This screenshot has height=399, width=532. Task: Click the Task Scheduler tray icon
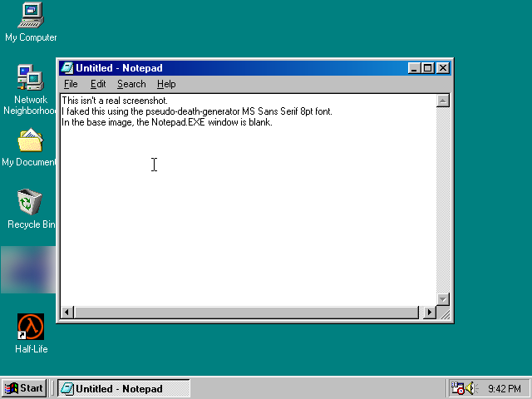click(x=457, y=388)
